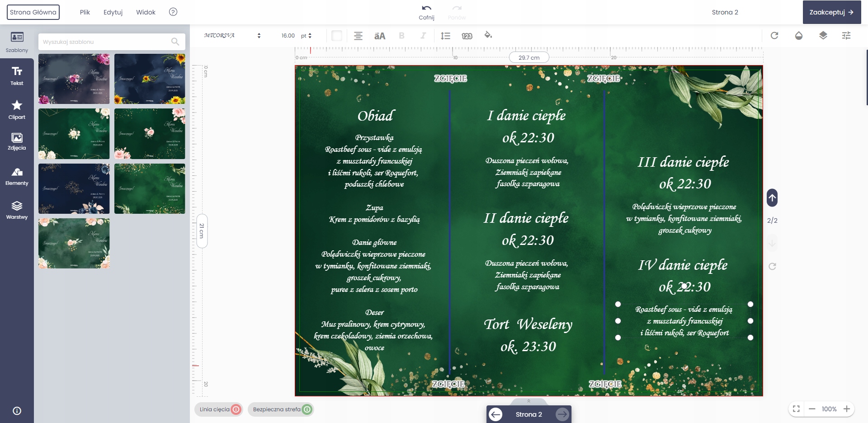Image resolution: width=868 pixels, height=423 pixels.
Task: Click the refresh icon beside the canvas
Action: click(x=772, y=266)
